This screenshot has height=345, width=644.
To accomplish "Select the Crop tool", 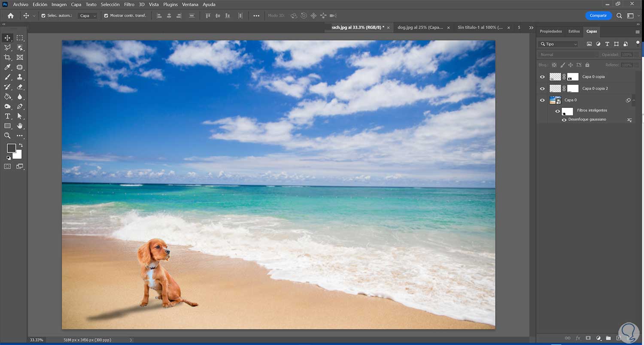I will click(7, 57).
